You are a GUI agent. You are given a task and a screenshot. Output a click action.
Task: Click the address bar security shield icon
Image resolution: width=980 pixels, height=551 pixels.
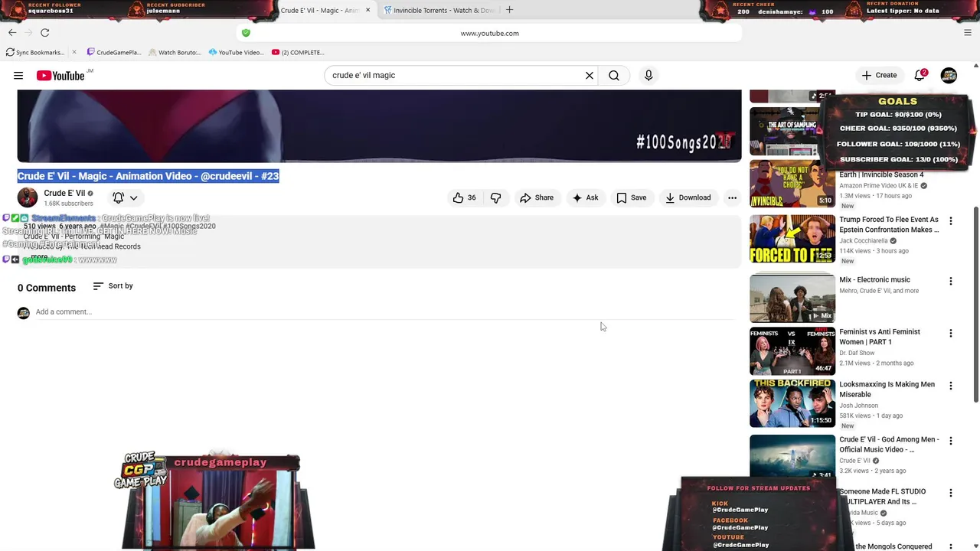point(246,33)
